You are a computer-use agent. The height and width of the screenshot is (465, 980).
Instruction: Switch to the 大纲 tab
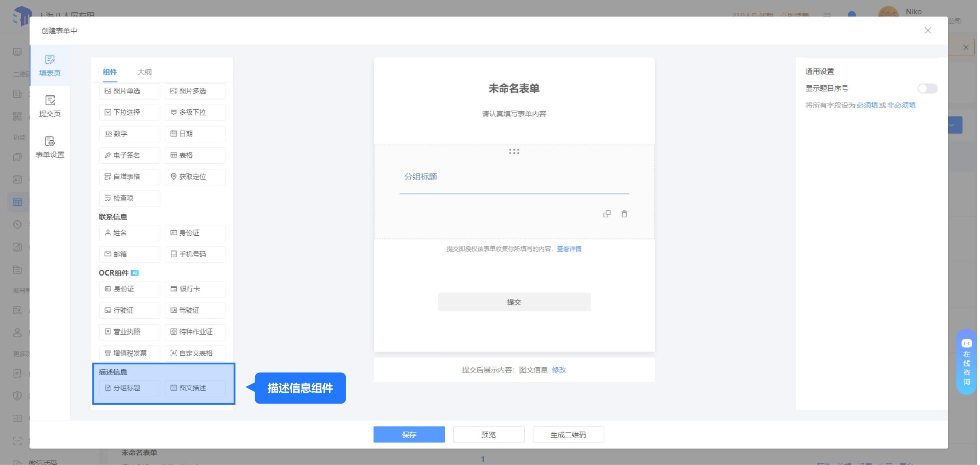(x=145, y=72)
